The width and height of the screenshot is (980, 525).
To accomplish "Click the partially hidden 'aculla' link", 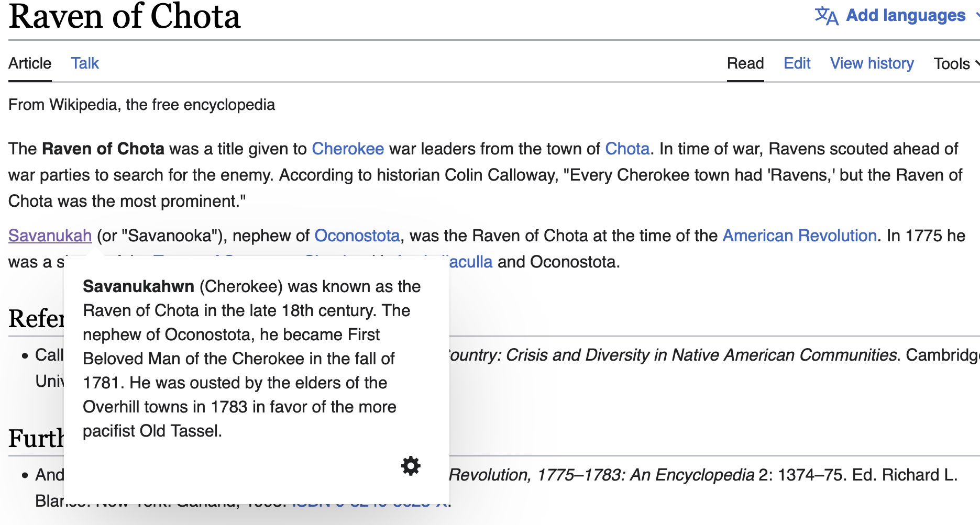I will coord(470,262).
